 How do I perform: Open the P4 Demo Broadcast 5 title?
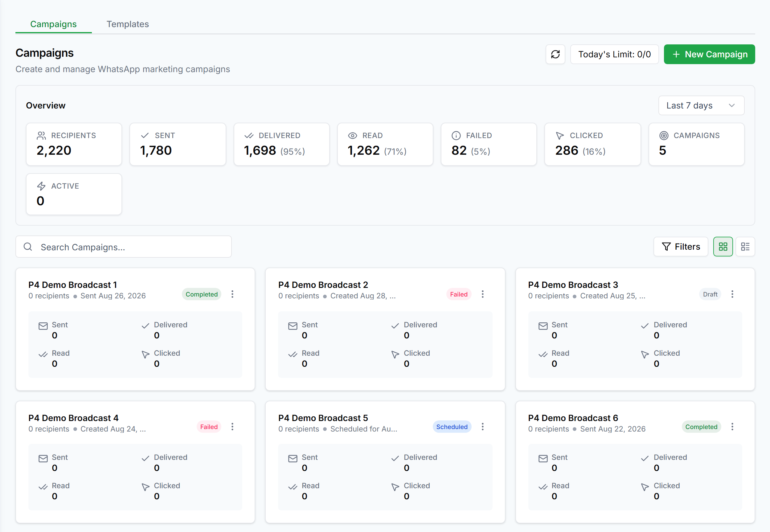pos(323,418)
